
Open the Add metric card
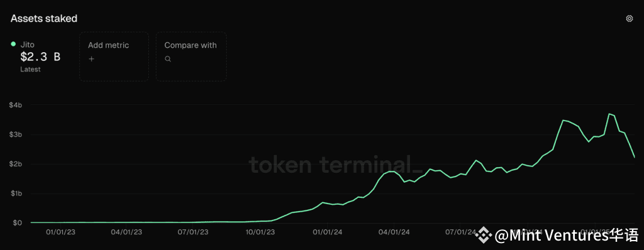114,57
